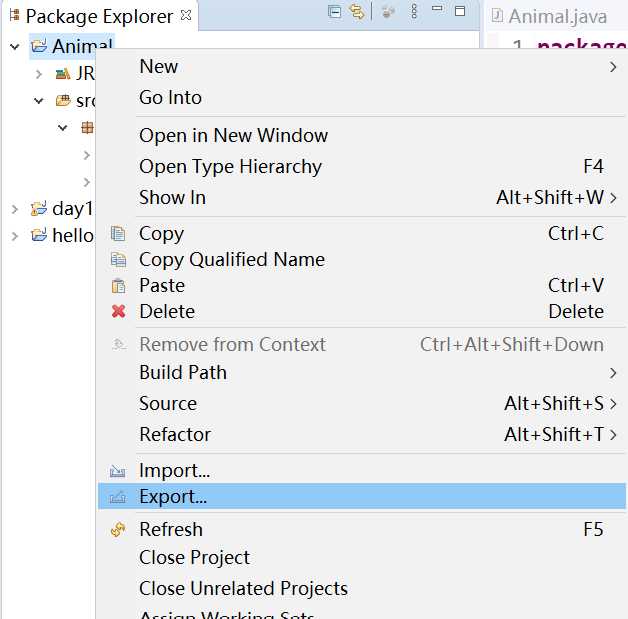Choose Close Project from context menu

pos(194,557)
